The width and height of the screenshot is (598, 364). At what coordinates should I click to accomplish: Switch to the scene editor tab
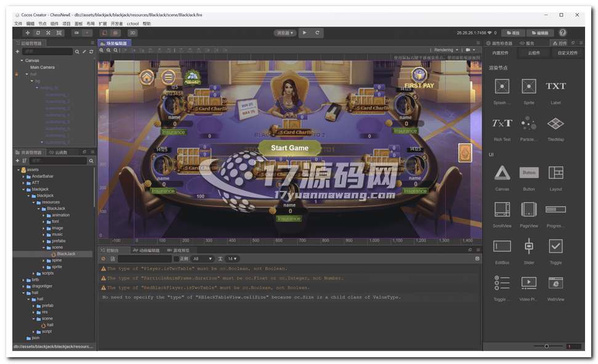[x=114, y=43]
